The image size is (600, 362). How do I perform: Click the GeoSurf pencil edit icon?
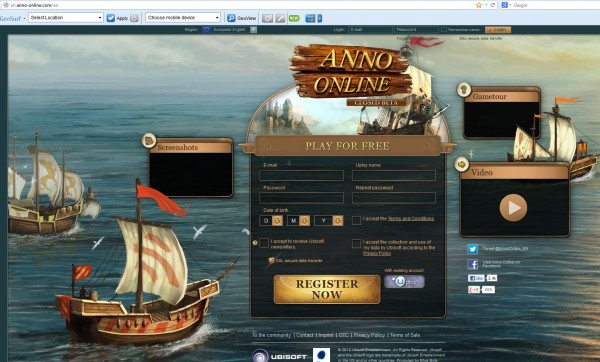(x=280, y=18)
